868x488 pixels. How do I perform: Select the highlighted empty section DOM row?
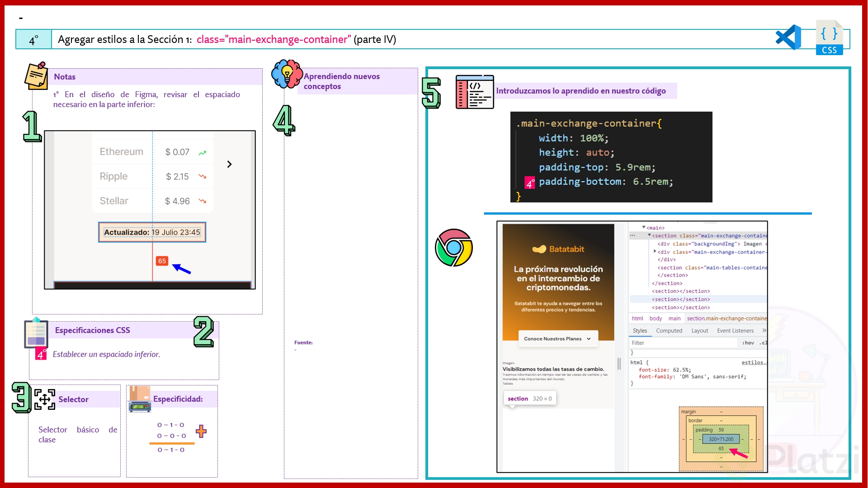698,299
